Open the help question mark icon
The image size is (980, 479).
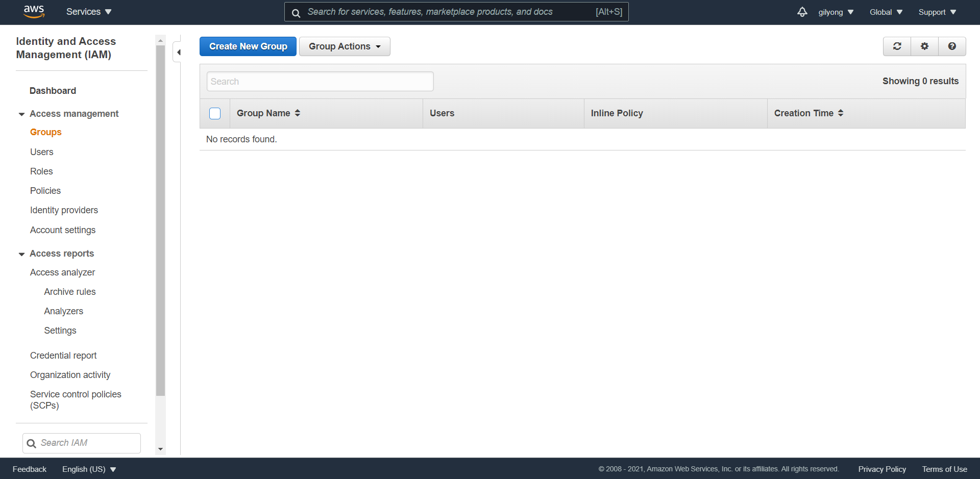click(x=952, y=46)
